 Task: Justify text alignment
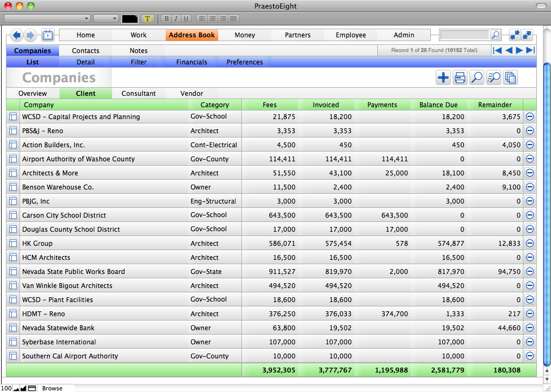[x=233, y=18]
